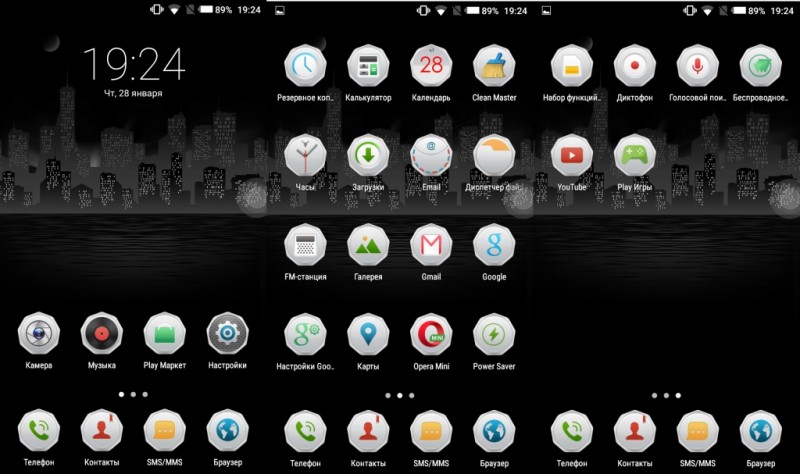800x474 pixels.
Task: Tap Браузер in the clock screen dock
Action: point(228,431)
